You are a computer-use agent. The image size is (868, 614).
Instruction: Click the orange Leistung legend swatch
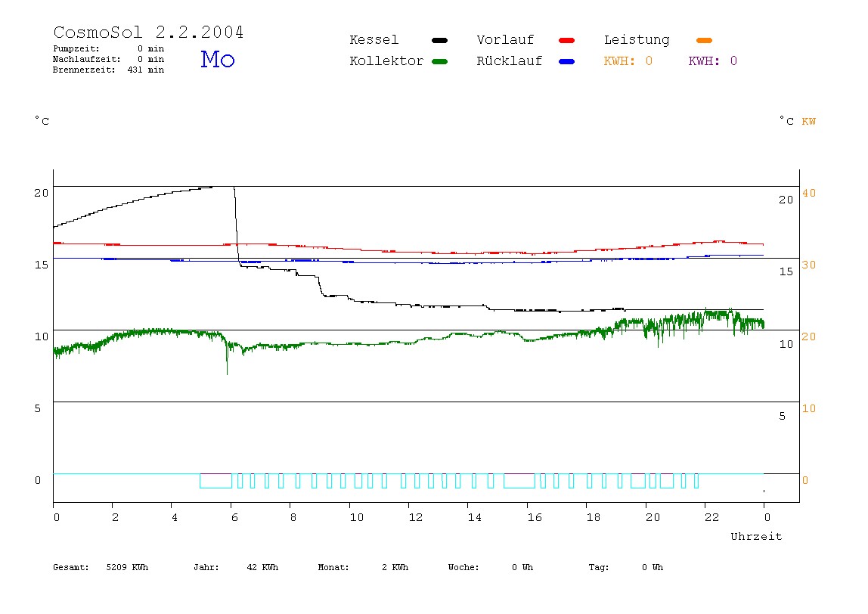(704, 40)
